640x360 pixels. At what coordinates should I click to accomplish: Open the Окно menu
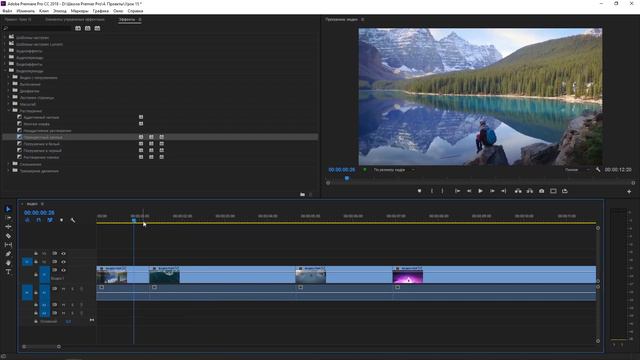coord(118,11)
